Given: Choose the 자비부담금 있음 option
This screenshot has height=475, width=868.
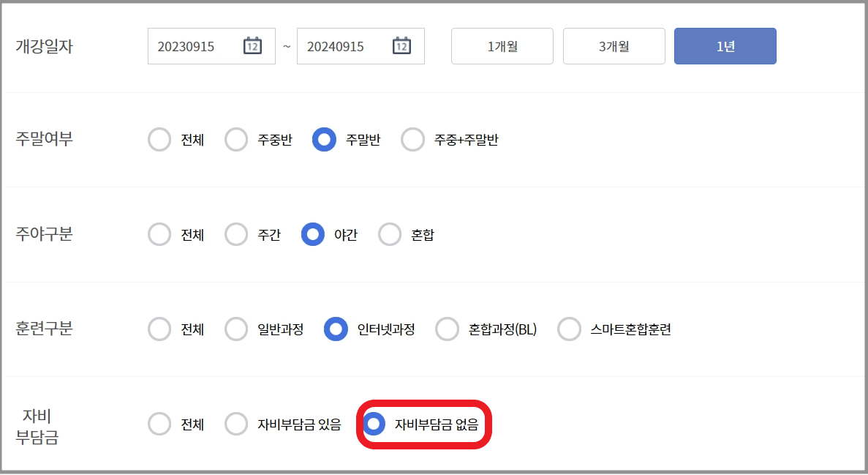Looking at the screenshot, I should [x=236, y=424].
